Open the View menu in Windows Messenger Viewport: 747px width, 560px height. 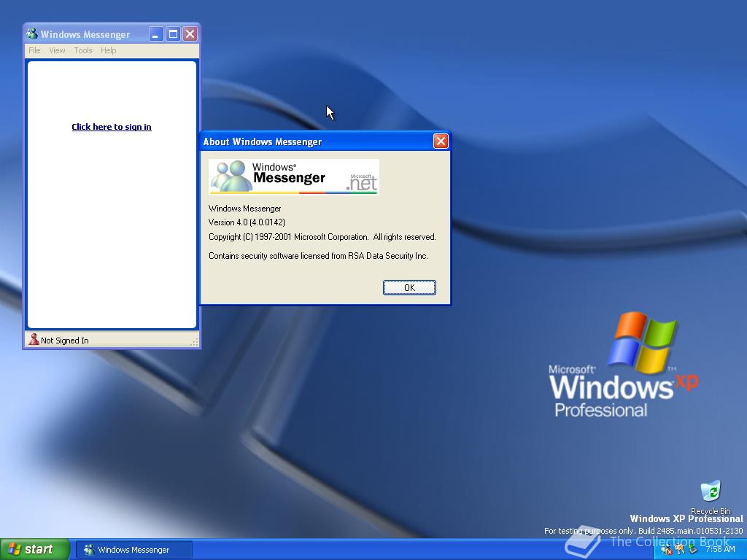coord(57,50)
